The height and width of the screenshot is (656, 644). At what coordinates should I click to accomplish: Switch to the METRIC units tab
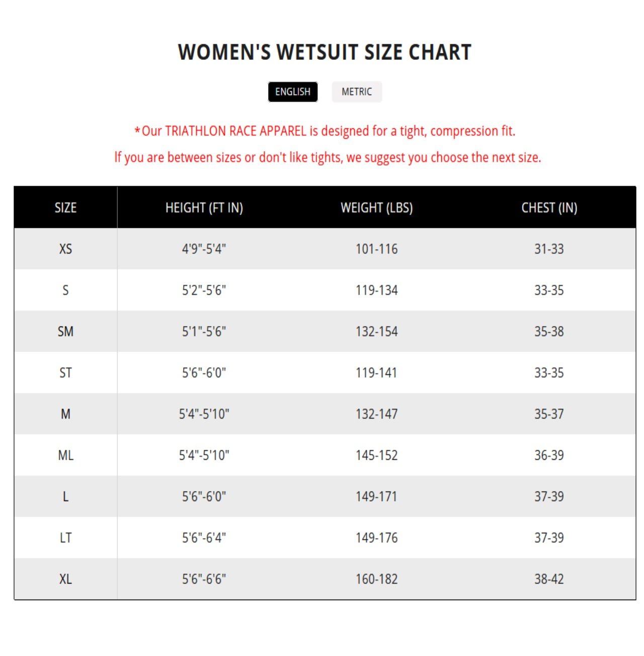(357, 92)
